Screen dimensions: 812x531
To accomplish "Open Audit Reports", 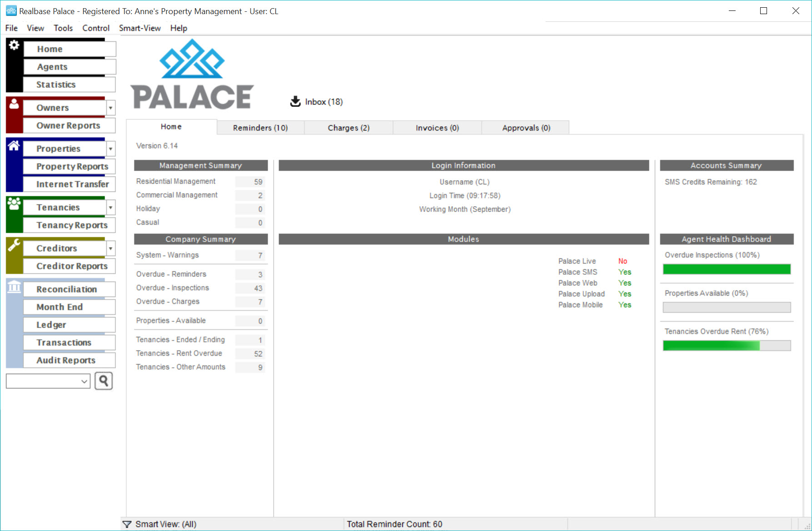I will (x=70, y=360).
